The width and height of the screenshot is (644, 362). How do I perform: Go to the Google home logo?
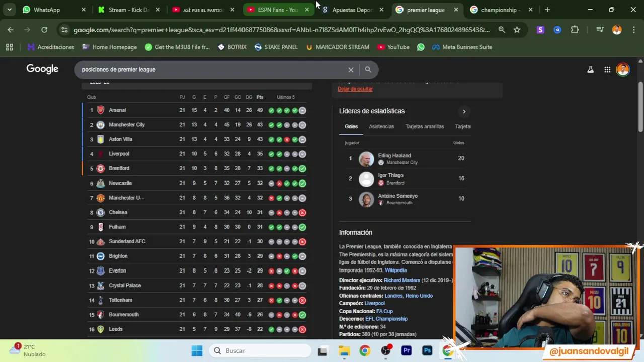[42, 69]
